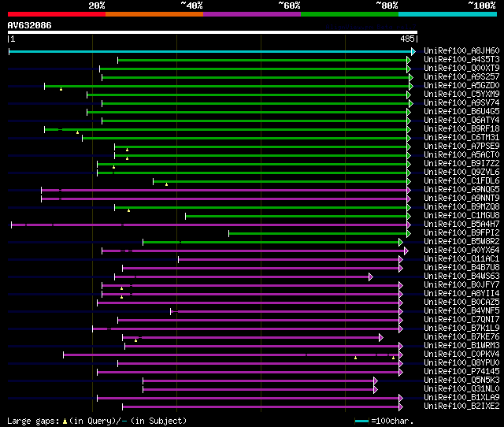
Task: Click the UniRef100_B0JFY7 label
Action: click(x=461, y=285)
